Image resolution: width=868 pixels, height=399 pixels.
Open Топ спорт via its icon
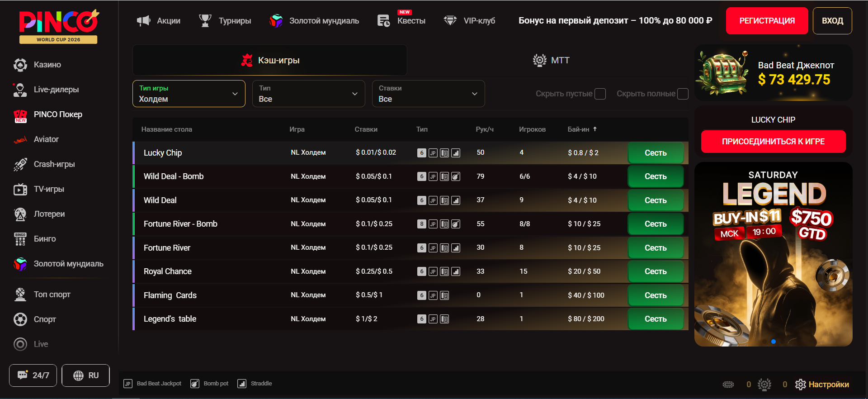(20, 294)
